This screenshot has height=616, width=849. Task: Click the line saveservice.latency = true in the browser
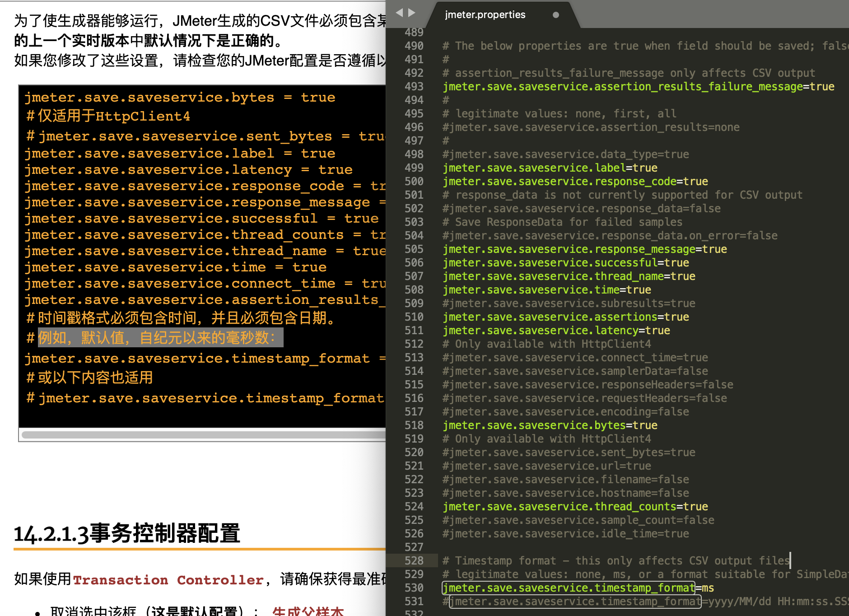[188, 169]
